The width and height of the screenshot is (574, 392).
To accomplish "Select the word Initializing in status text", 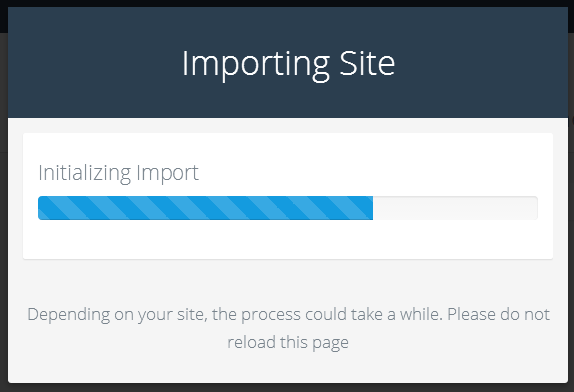I will pos(85,172).
